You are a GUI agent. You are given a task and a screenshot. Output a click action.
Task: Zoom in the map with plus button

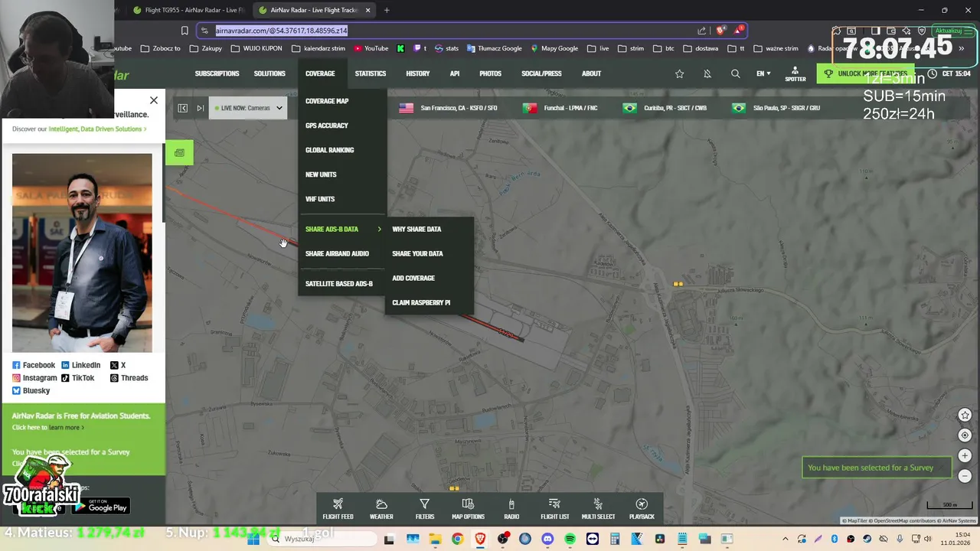click(x=965, y=455)
